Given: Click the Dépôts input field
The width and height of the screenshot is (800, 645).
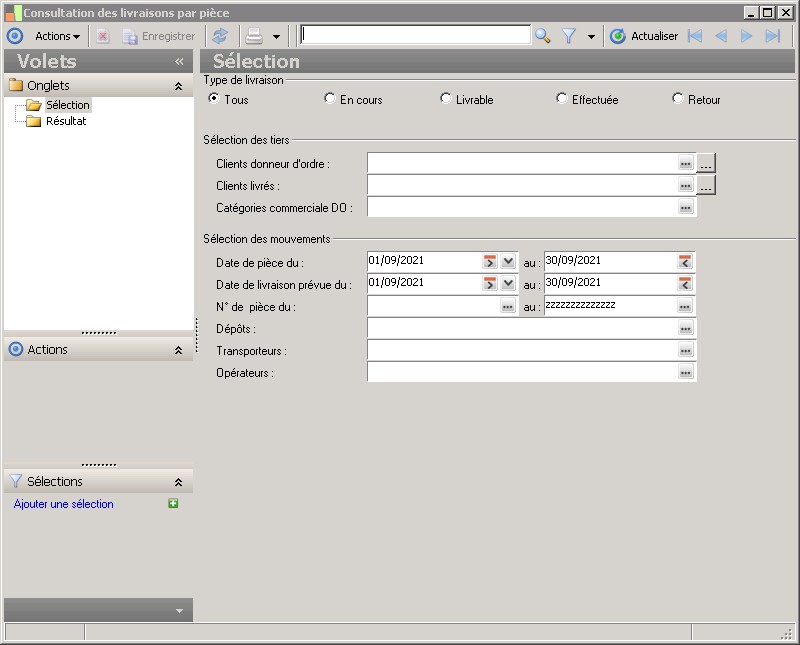Looking at the screenshot, I should click(520, 328).
